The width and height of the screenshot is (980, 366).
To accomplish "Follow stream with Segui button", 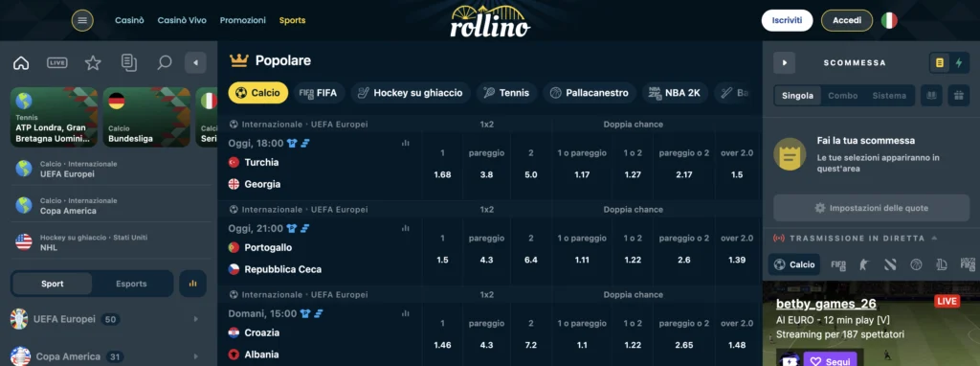I will tap(830, 360).
